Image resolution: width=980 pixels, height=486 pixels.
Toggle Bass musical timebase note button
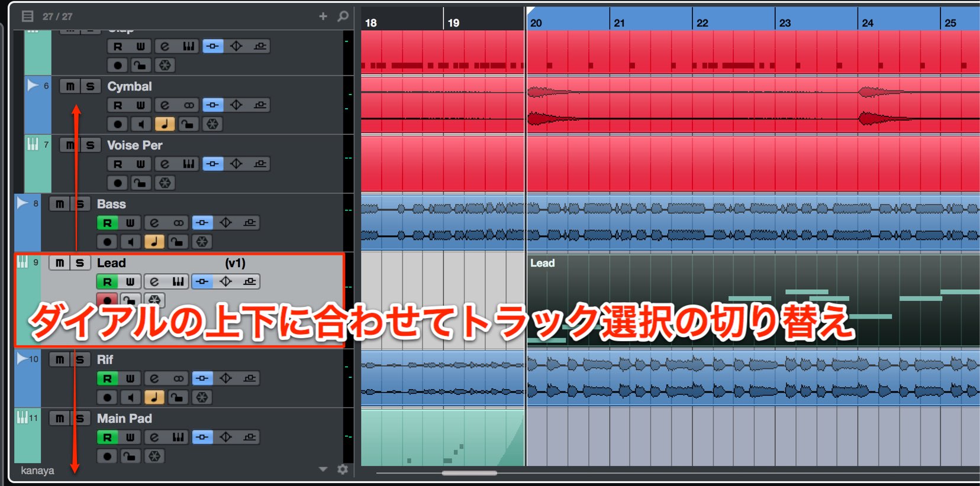pyautogui.click(x=154, y=242)
